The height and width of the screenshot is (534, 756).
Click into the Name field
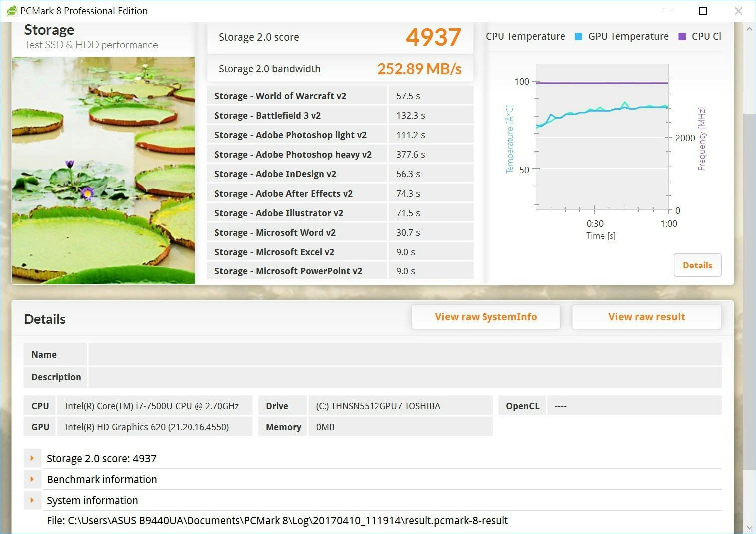tap(404, 354)
